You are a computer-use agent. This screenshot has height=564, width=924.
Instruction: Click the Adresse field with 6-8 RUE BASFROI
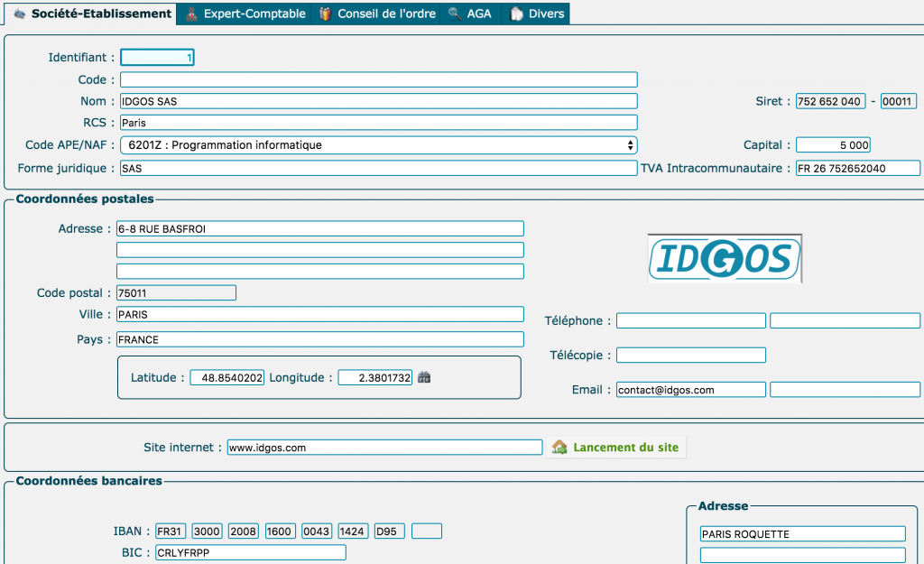[x=320, y=228]
